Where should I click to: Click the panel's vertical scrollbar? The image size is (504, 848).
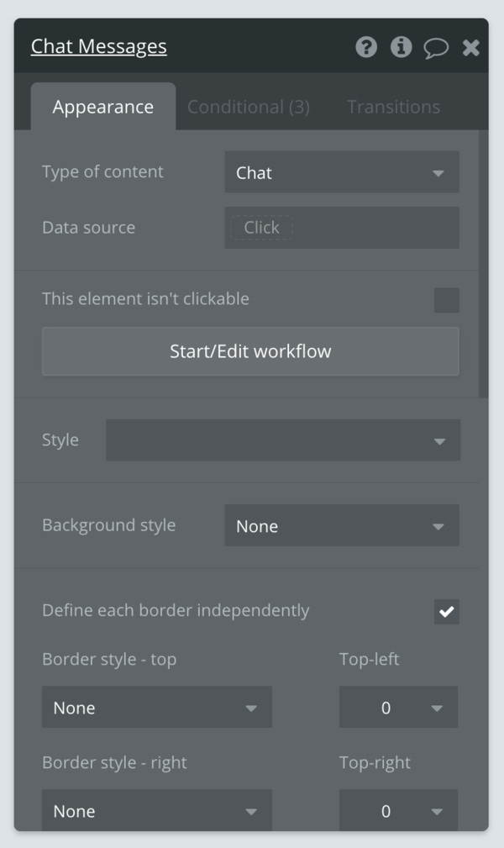pos(484,264)
